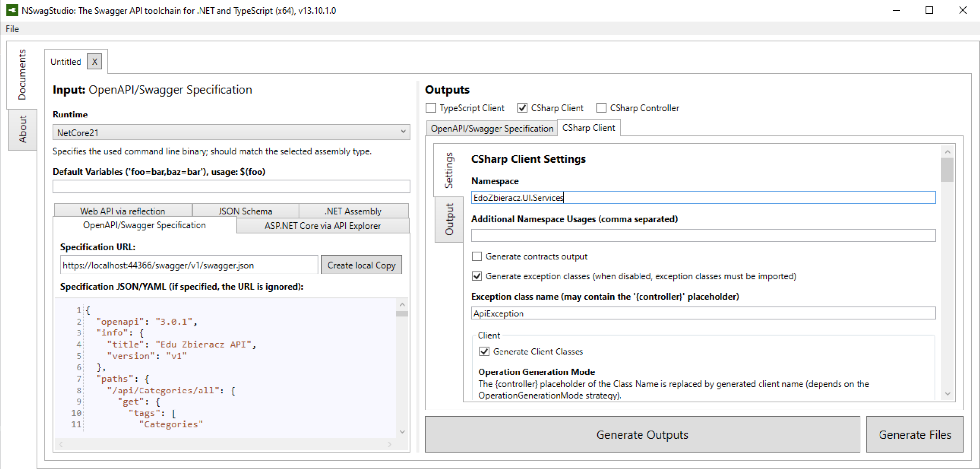Select the CSharp Client output tab

(x=589, y=128)
